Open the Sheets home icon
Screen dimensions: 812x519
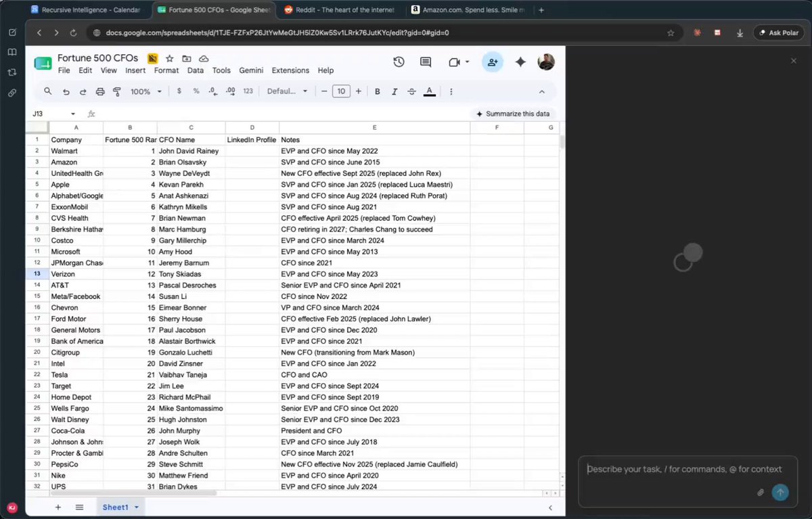point(43,63)
